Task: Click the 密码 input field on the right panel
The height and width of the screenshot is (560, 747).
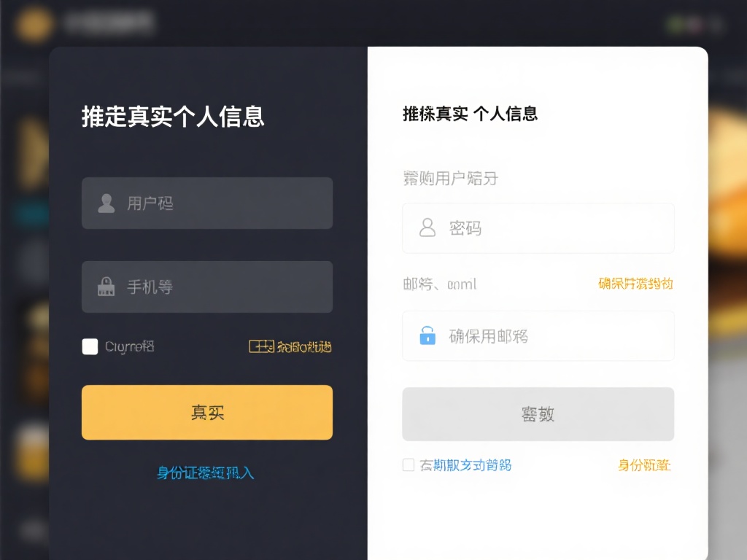Action: coord(538,227)
